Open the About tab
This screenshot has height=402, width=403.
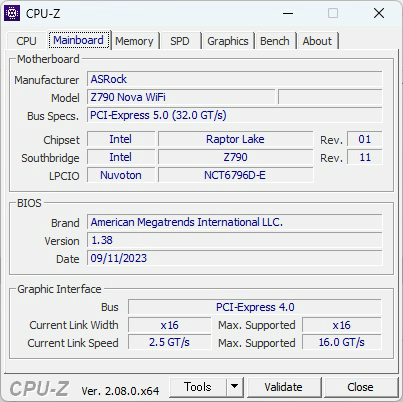(317, 41)
